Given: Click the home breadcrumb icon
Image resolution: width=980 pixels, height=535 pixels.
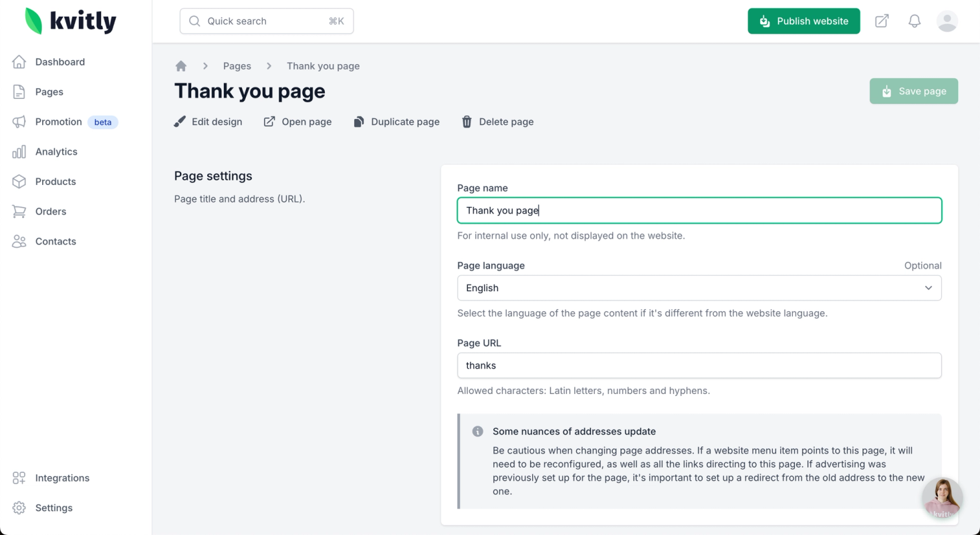Looking at the screenshot, I should [x=180, y=66].
